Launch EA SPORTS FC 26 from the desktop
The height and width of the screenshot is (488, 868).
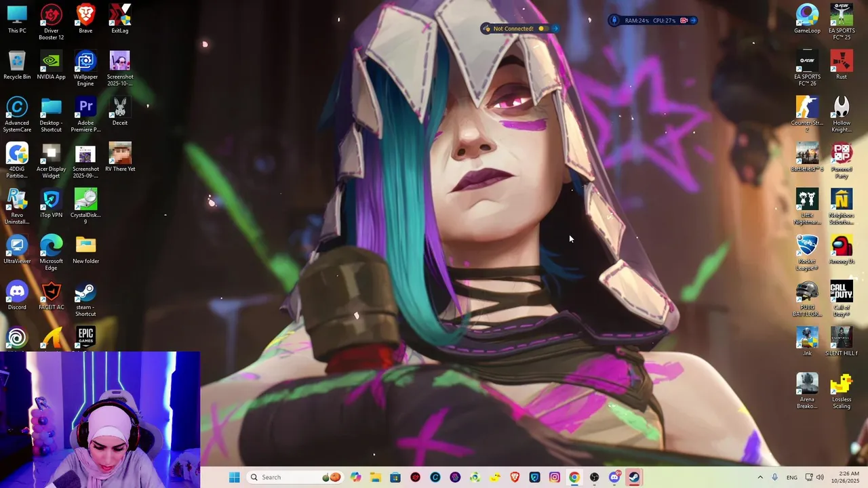(807, 68)
